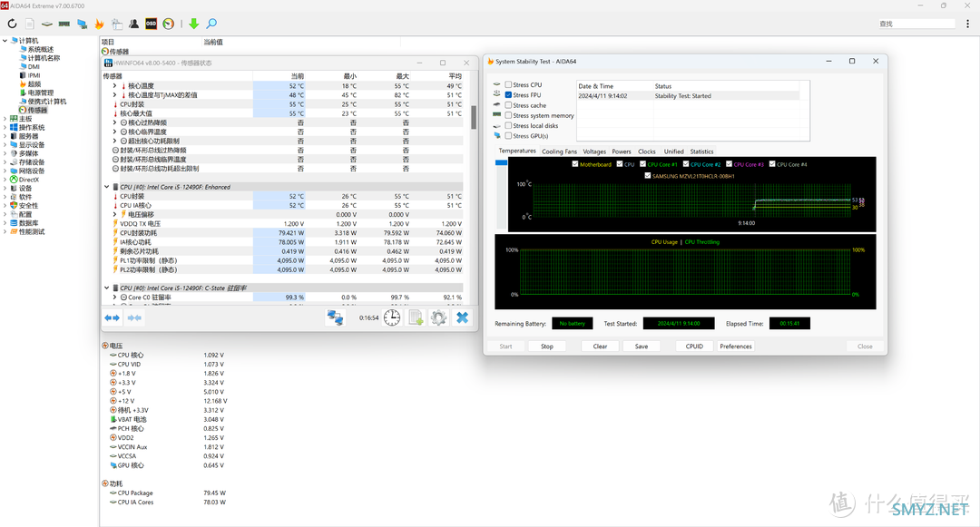Open the flame stability test toolbar icon
Image resolution: width=980 pixels, height=527 pixels.
point(99,24)
